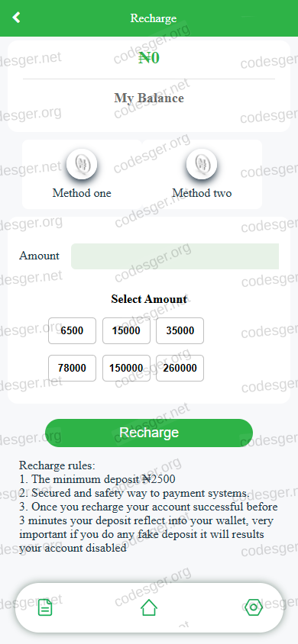
Task: Go back using the white arrow icon
Action: (16, 18)
